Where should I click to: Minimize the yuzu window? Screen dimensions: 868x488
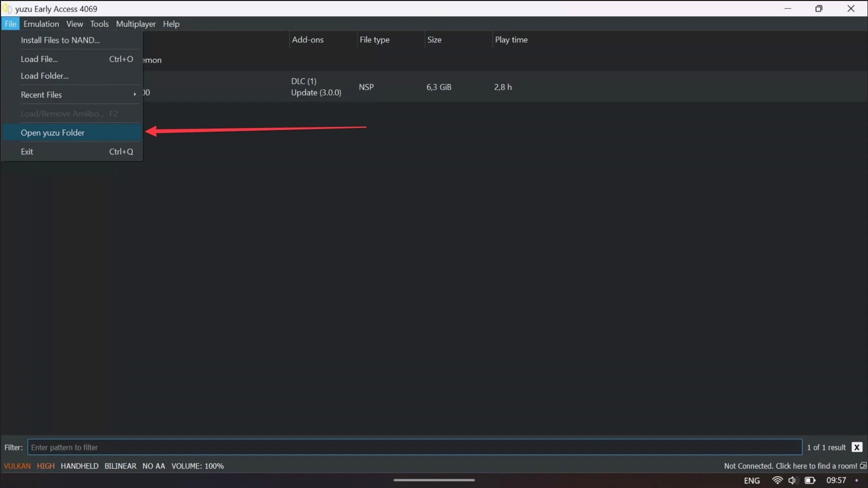pos(788,9)
